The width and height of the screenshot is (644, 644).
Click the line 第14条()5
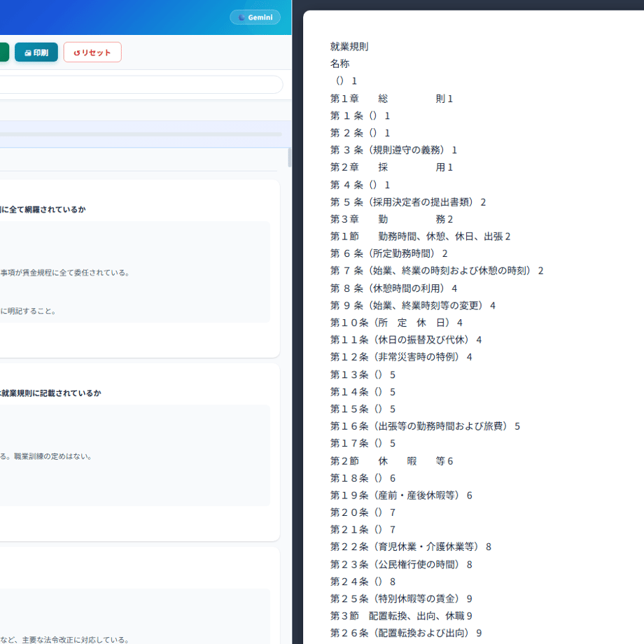pyautogui.click(x=363, y=392)
